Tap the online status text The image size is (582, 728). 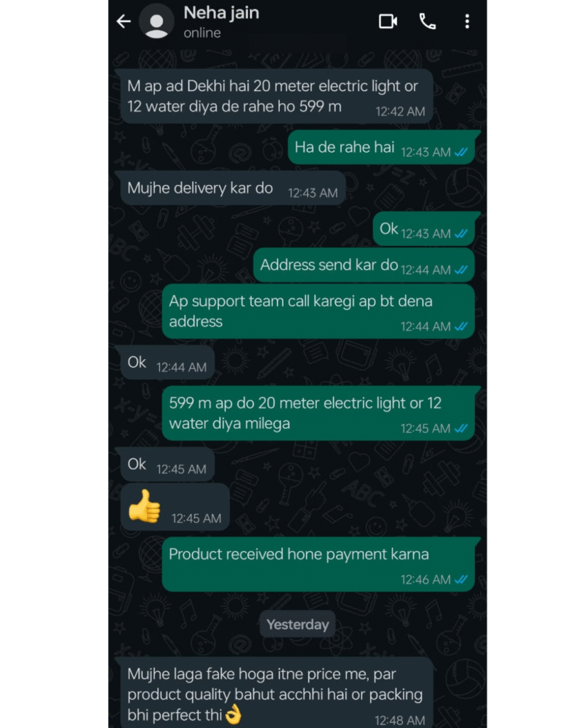(202, 33)
